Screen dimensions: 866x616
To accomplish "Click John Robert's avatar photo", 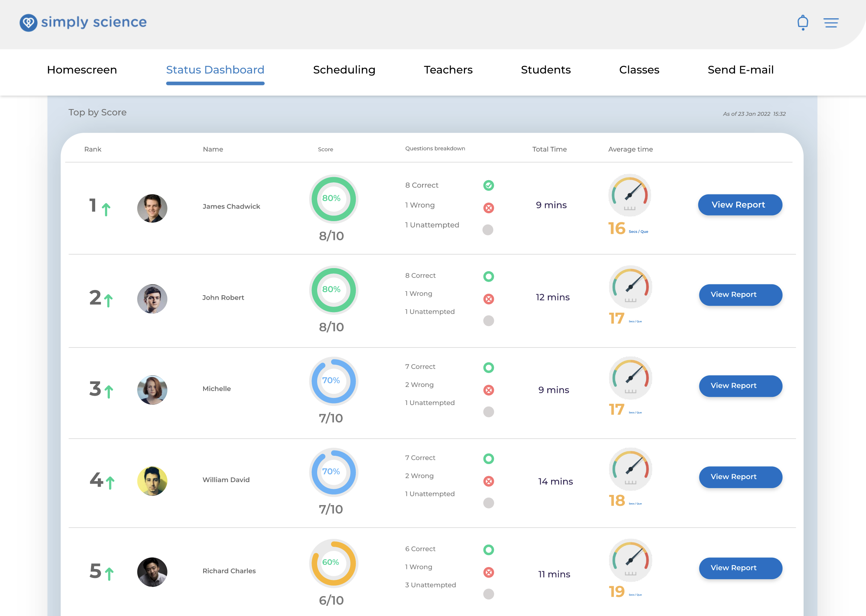I will (152, 299).
